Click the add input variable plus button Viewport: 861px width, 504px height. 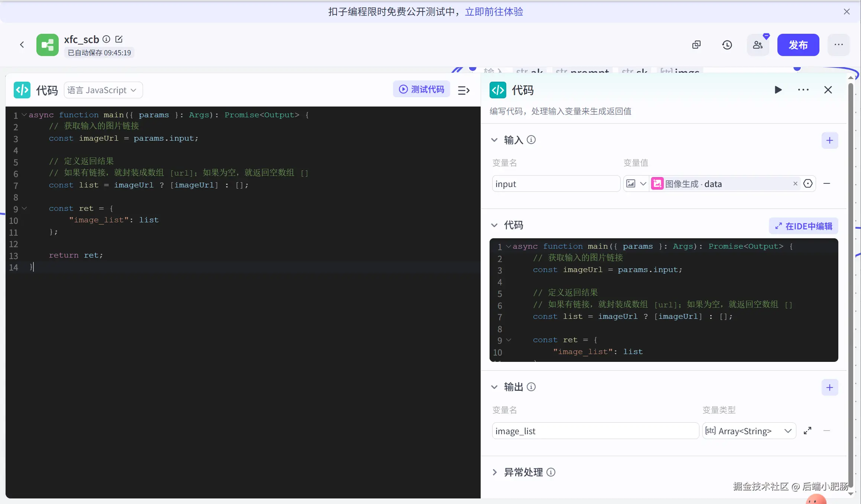829,140
